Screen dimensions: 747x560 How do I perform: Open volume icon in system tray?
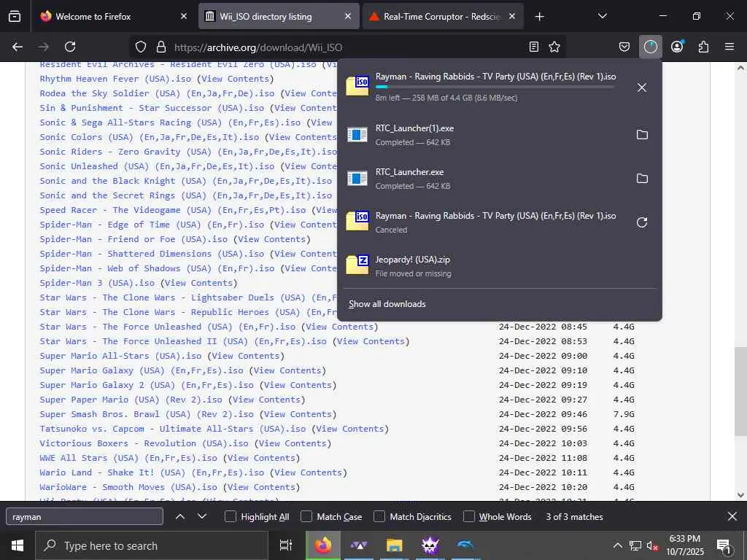(653, 545)
